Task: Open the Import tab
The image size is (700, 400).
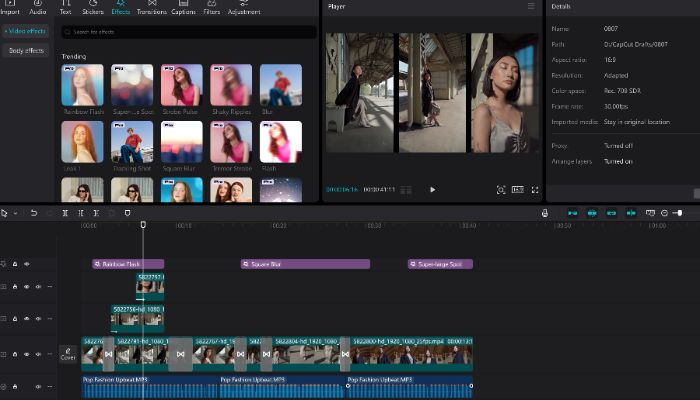Action: (10, 8)
